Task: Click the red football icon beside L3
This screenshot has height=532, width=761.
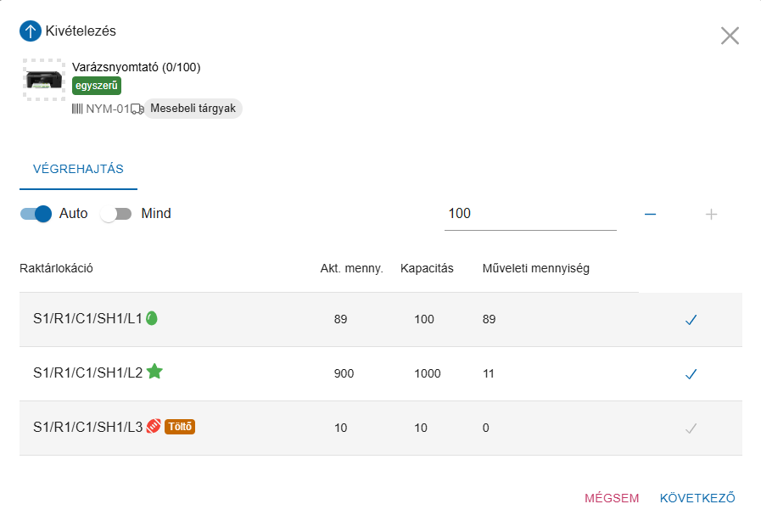Action: point(153,427)
